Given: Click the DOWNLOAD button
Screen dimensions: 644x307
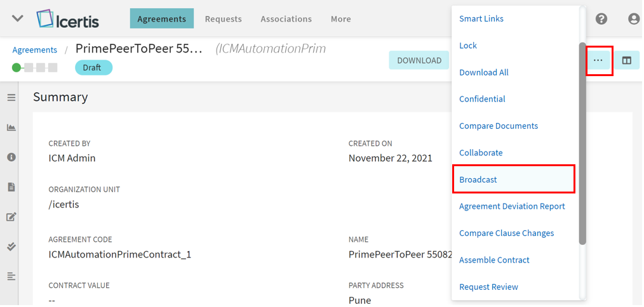Looking at the screenshot, I should 419,60.
